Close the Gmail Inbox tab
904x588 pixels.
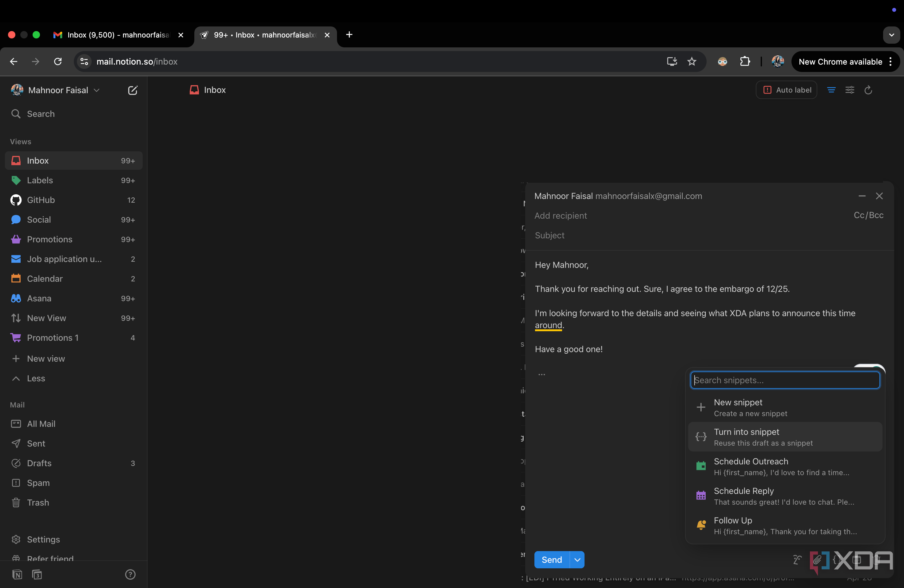[181, 35]
